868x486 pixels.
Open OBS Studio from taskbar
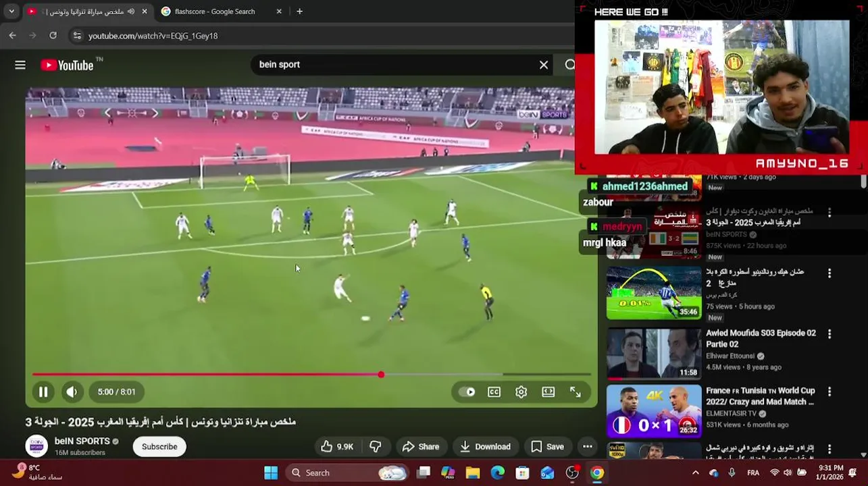coord(572,473)
